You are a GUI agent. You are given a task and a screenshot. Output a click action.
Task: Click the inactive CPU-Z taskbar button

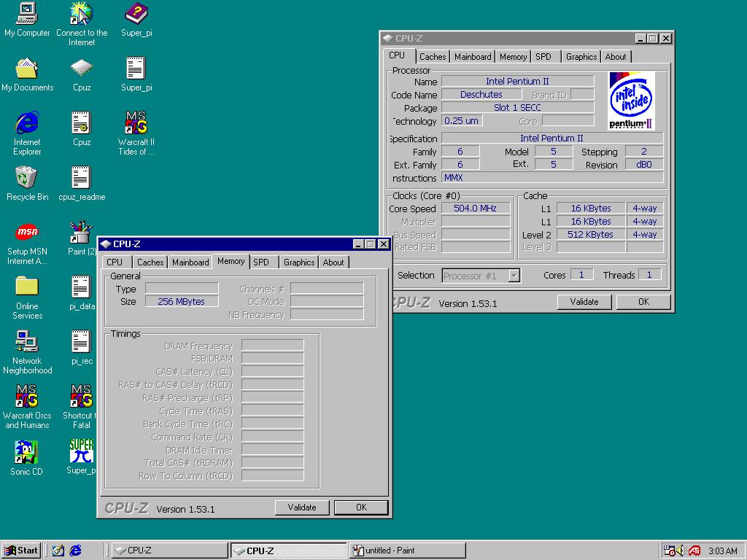[170, 551]
